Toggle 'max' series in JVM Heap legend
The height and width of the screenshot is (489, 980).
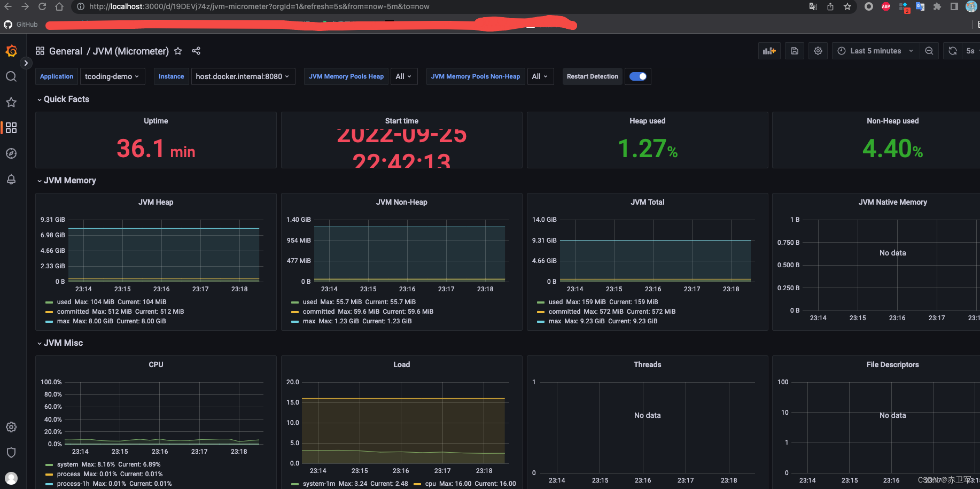pyautogui.click(x=63, y=321)
